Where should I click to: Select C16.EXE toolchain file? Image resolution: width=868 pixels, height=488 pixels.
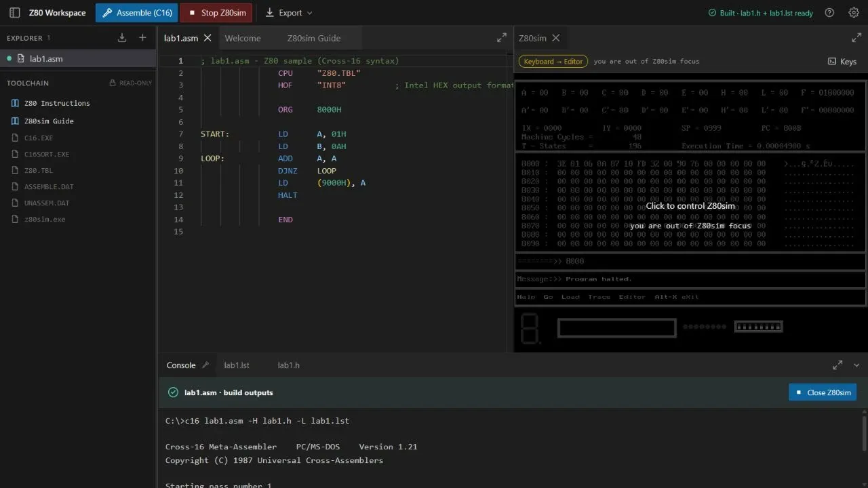(x=39, y=138)
